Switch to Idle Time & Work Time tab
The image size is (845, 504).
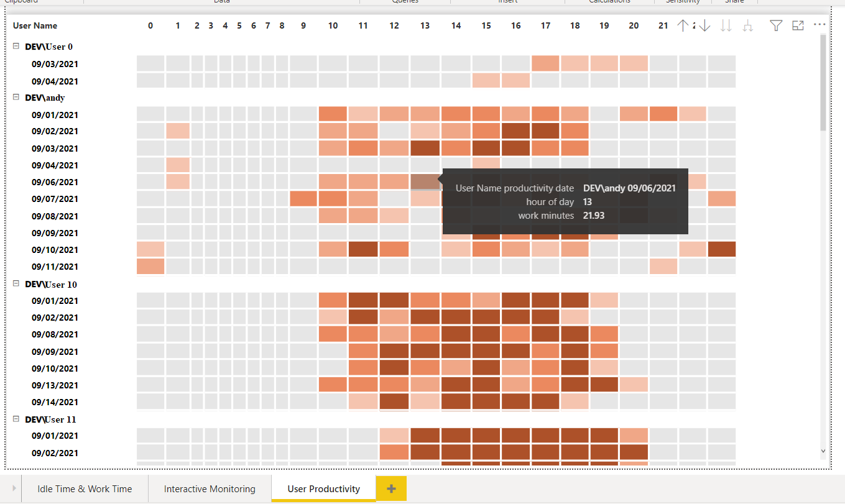85,489
